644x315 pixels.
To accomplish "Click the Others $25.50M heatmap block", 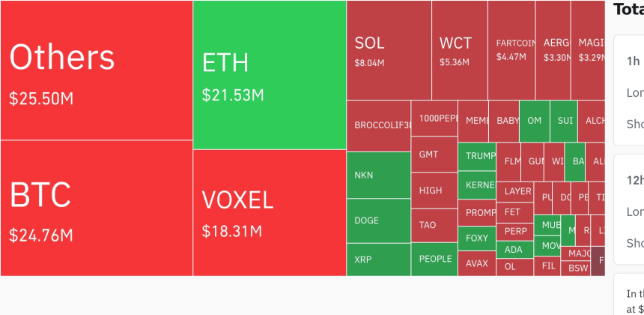I will pyautogui.click(x=96, y=70).
